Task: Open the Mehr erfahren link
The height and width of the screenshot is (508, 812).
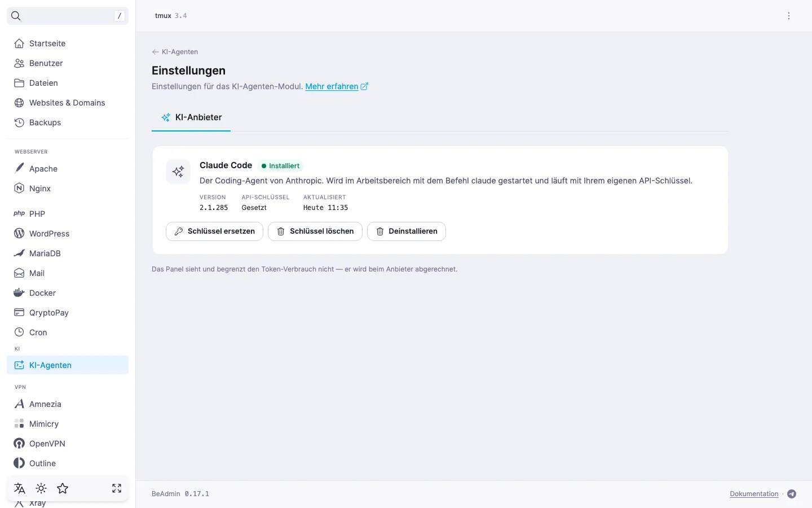Action: [x=337, y=86]
